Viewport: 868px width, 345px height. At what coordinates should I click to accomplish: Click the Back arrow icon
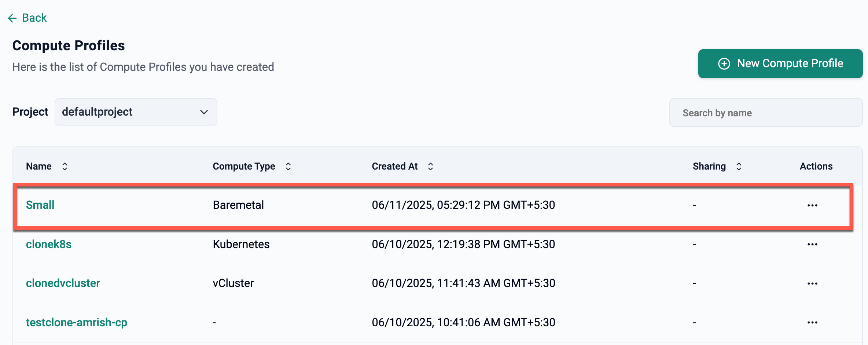12,18
